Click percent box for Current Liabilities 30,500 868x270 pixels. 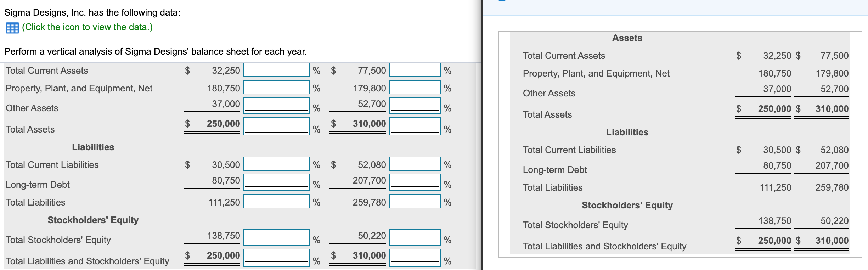[276, 164]
